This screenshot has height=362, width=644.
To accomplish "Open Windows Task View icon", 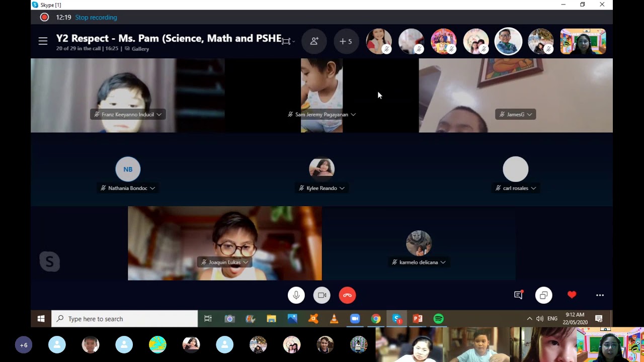I will tap(208, 319).
